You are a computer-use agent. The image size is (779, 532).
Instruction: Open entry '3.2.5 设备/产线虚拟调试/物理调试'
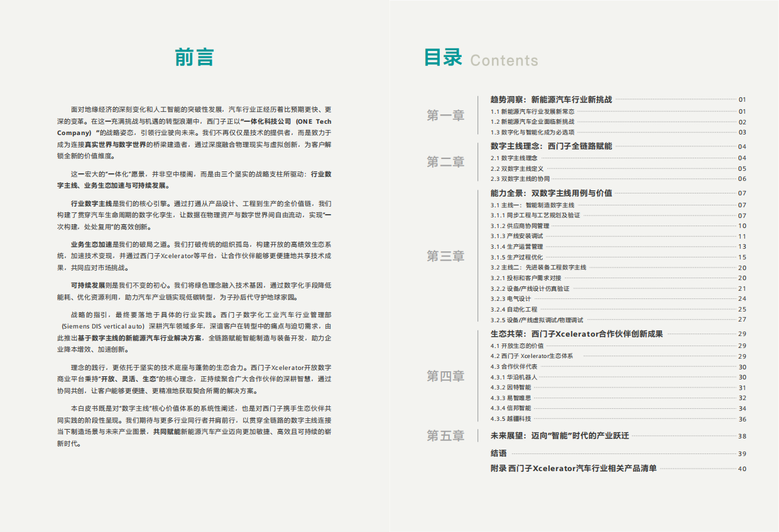(537, 320)
